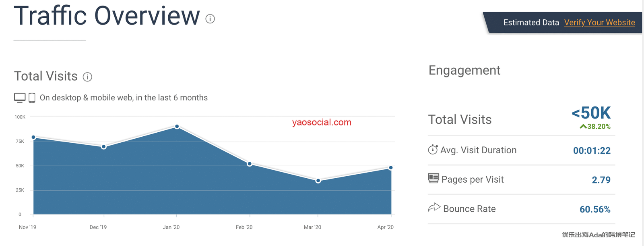Click the Pages per Visit icon
Viewport: 644px width, 246px height.
coord(433,178)
